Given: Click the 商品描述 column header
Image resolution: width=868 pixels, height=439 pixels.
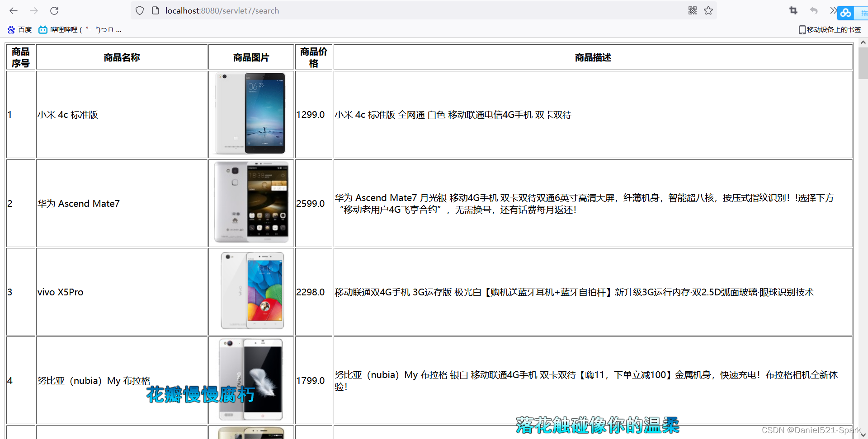Looking at the screenshot, I should point(593,57).
